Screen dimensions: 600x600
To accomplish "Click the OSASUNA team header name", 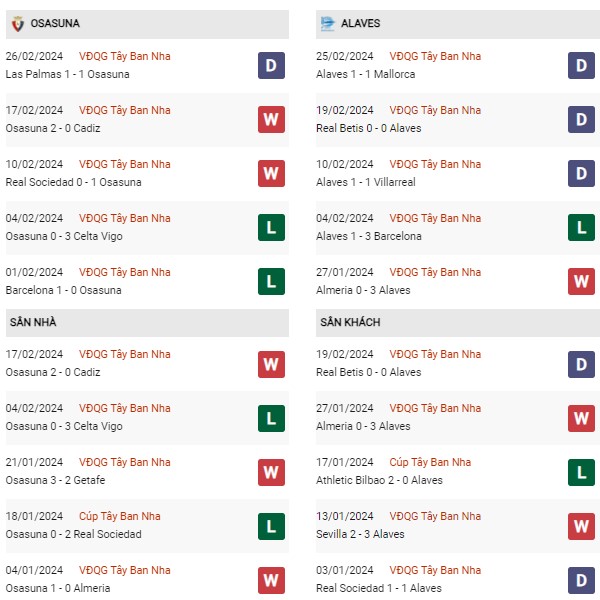I will (55, 23).
